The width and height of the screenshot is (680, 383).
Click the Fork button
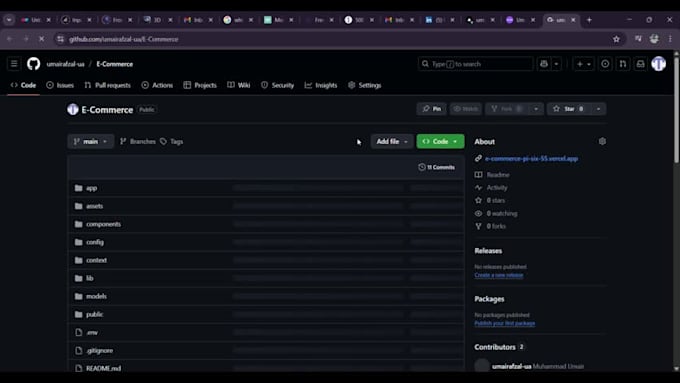point(507,109)
